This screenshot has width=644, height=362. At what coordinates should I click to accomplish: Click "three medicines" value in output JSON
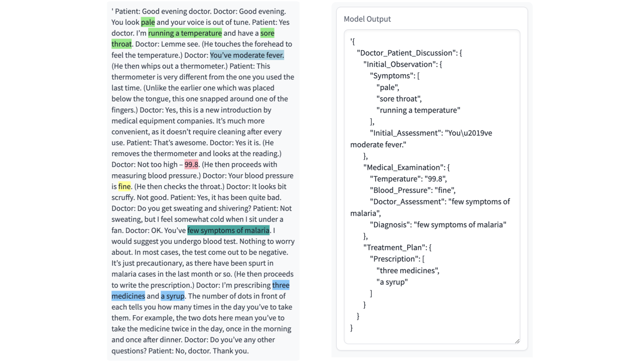pyautogui.click(x=407, y=270)
